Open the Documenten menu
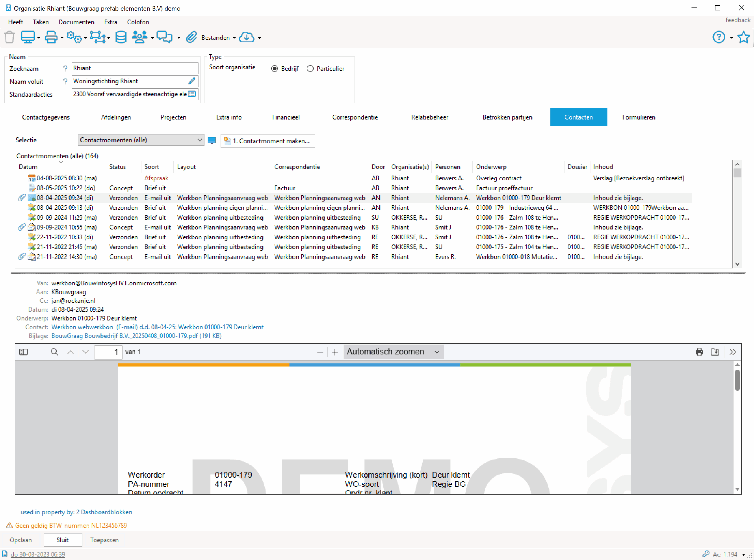 click(x=76, y=22)
